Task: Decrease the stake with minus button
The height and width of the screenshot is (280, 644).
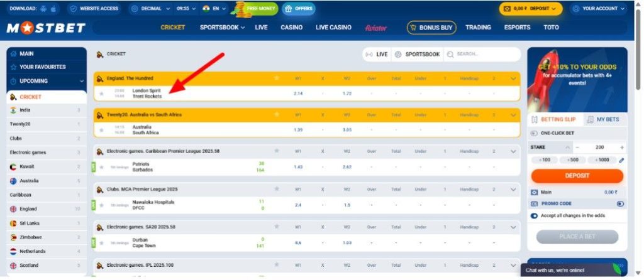Action: click(x=577, y=147)
